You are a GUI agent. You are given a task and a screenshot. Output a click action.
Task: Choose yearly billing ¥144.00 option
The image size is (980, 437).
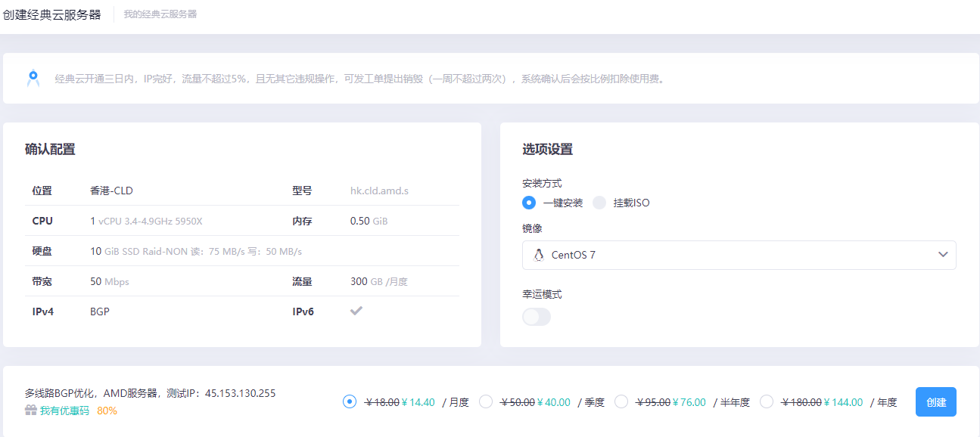pos(767,401)
